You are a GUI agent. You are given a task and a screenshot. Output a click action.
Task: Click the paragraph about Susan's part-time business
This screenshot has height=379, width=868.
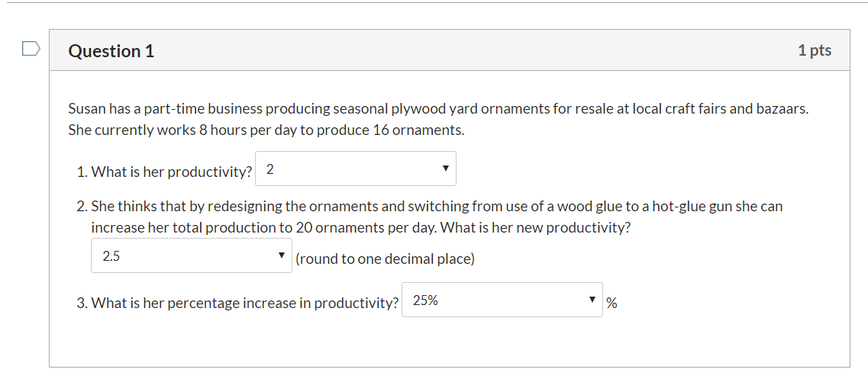(438, 120)
